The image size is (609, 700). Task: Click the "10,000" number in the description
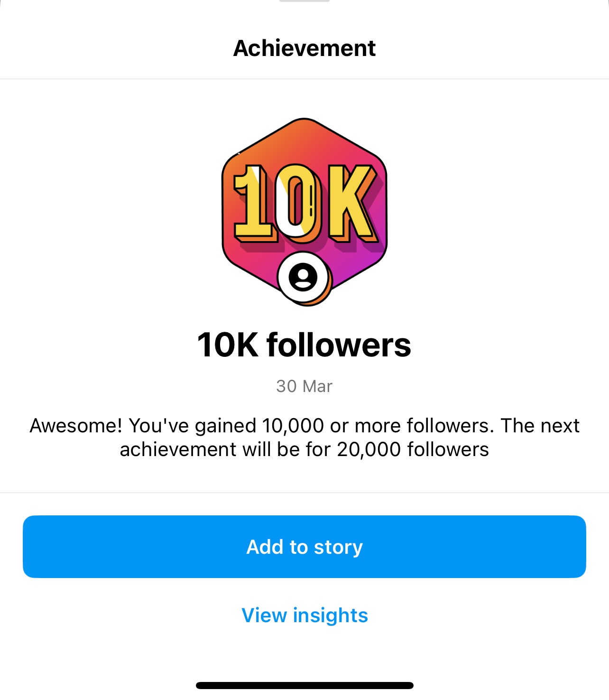pos(293,426)
